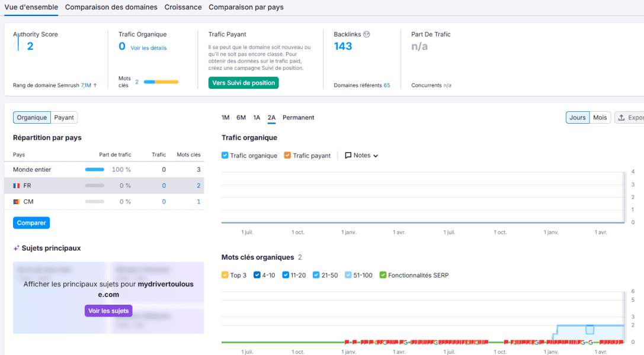
Task: Click the export upload arrow icon
Action: [x=621, y=118]
